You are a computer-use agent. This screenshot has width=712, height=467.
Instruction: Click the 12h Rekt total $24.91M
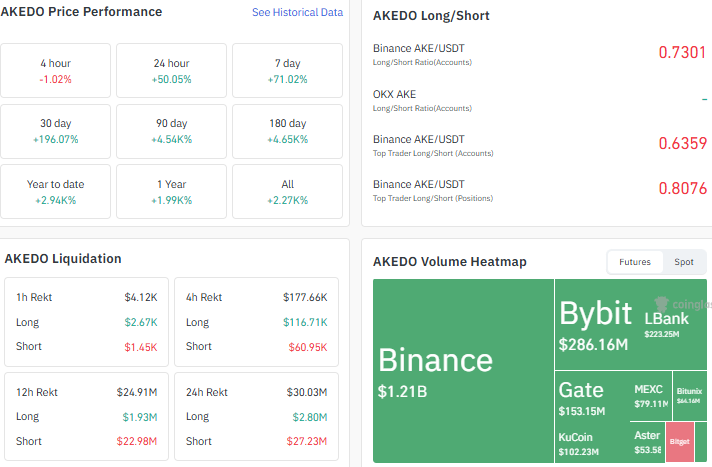pyautogui.click(x=137, y=392)
